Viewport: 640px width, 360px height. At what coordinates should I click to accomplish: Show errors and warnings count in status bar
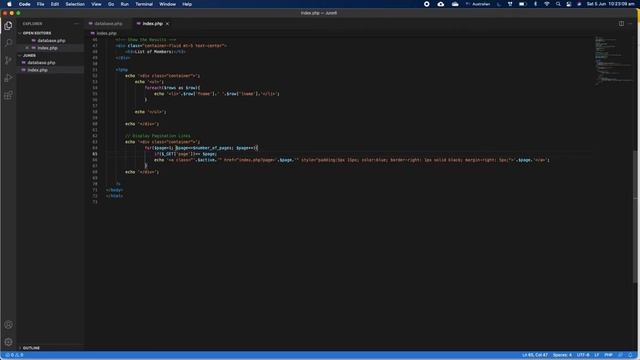[x=14, y=355]
